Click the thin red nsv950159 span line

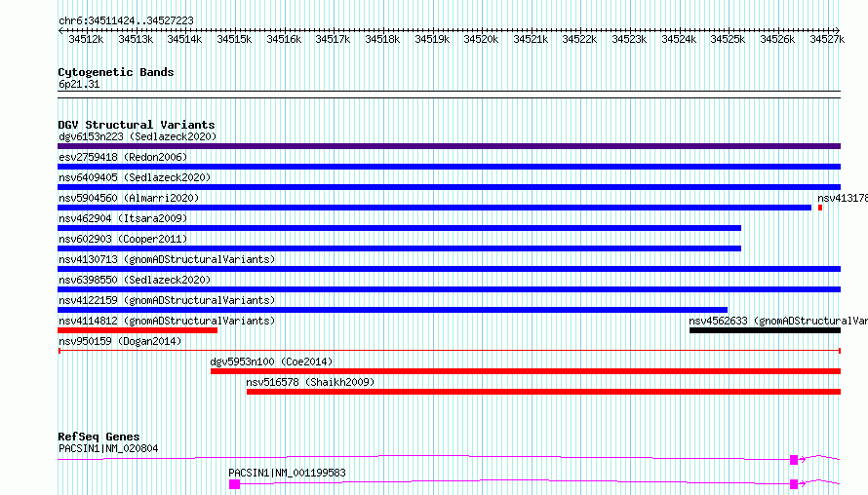tap(450, 351)
